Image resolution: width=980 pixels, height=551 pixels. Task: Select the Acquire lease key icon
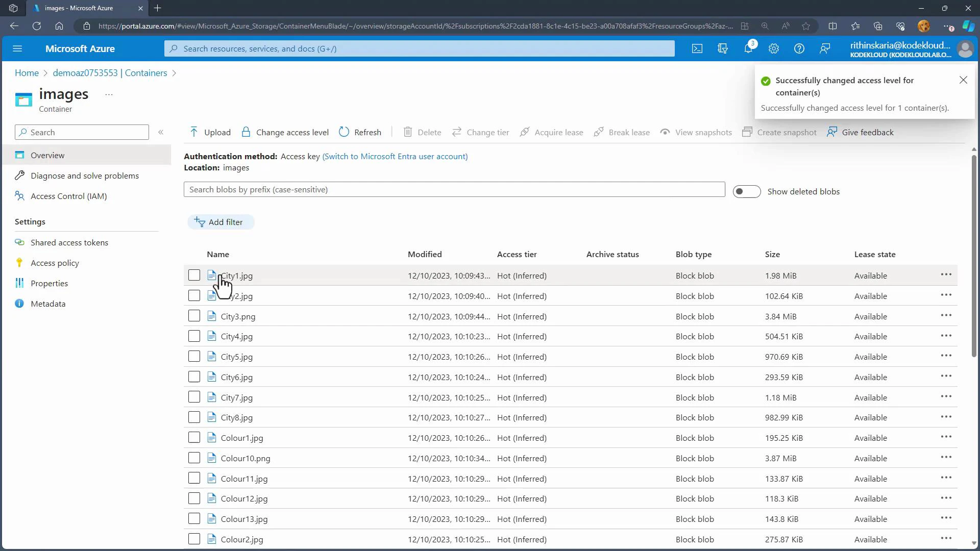(x=525, y=132)
